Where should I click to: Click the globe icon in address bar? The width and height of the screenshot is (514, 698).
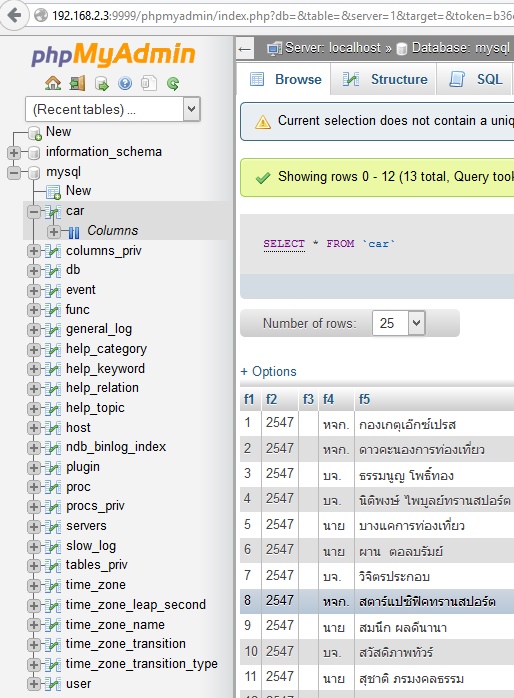coord(41,16)
